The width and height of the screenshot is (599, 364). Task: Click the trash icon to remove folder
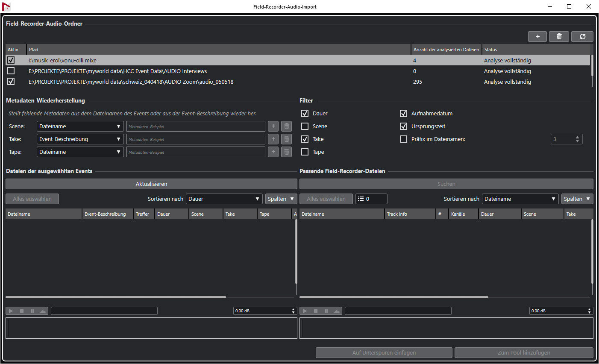pyautogui.click(x=559, y=37)
